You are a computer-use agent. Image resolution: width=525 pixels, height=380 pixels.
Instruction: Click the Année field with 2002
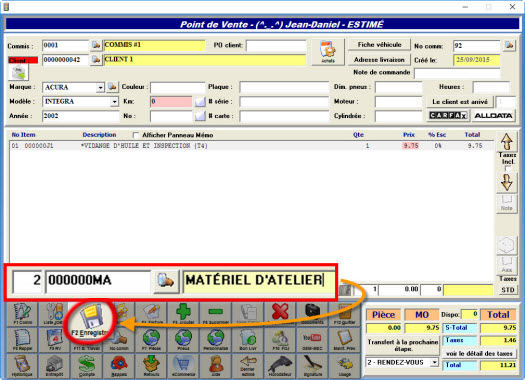point(80,116)
